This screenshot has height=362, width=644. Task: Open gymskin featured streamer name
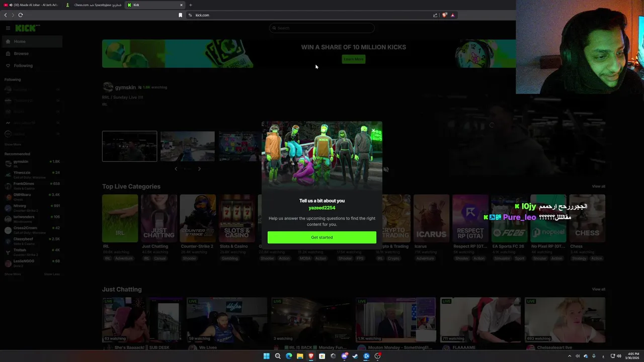pos(125,87)
